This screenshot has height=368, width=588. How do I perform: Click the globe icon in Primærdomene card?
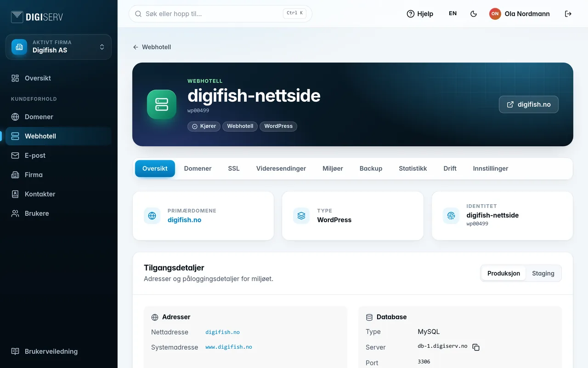click(152, 216)
